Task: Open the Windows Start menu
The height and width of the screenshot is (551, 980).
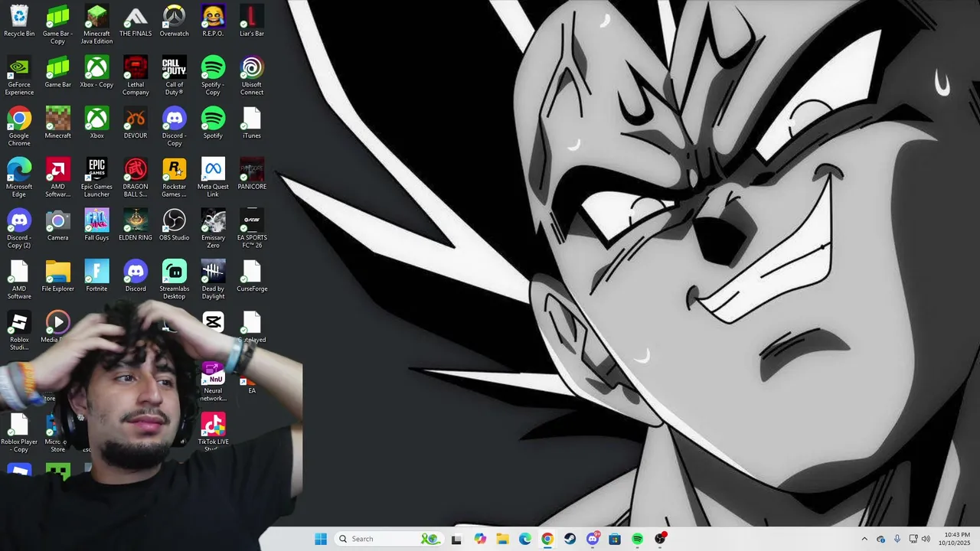Action: click(x=321, y=539)
